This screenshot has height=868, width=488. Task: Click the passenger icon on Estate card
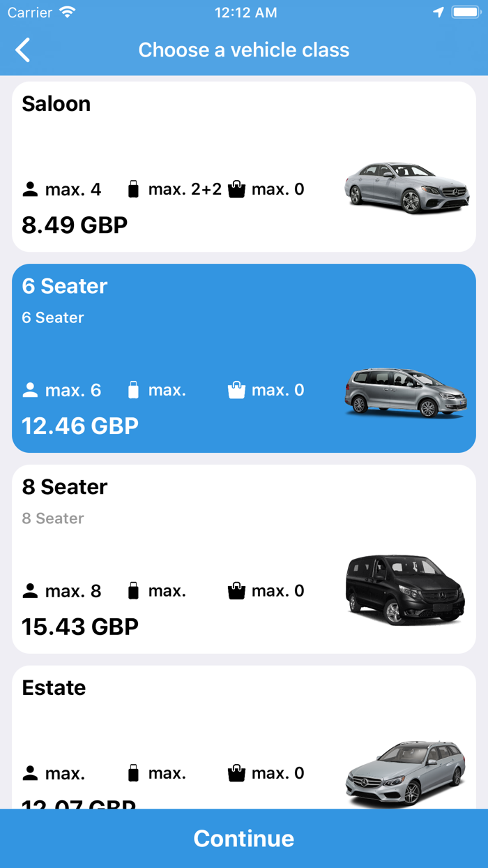coord(30,773)
